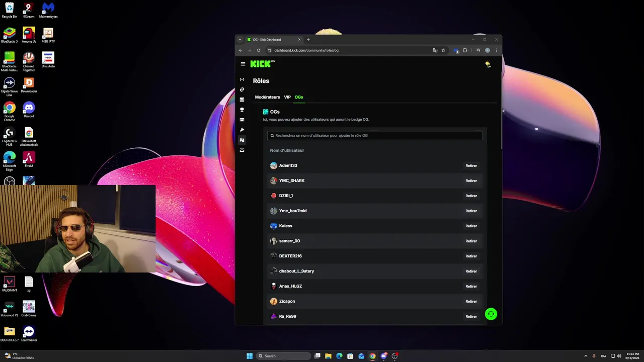This screenshot has width=644, height=362.
Task: Open the link sidebar icon in Kick
Action: point(242,89)
